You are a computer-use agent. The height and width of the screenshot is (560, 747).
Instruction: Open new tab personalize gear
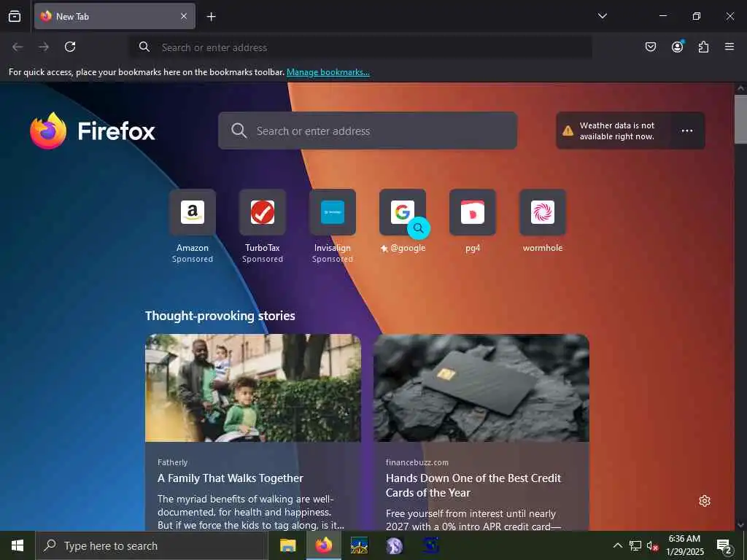[x=705, y=501]
